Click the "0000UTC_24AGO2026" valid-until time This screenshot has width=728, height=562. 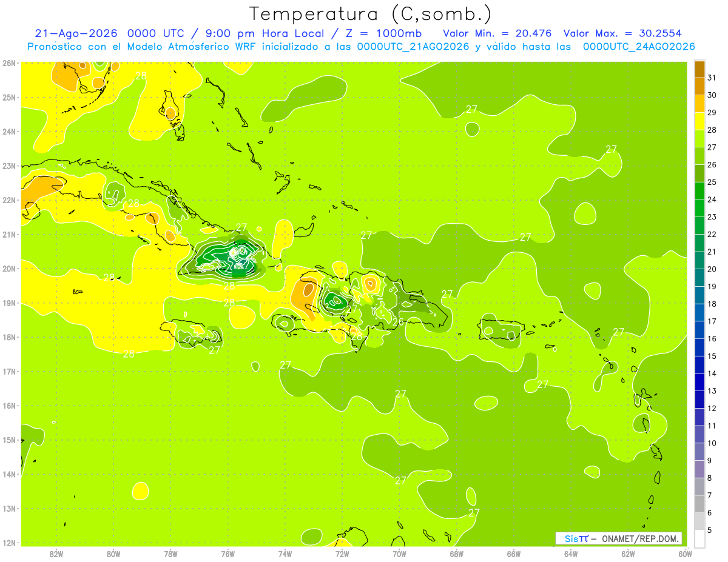point(639,47)
